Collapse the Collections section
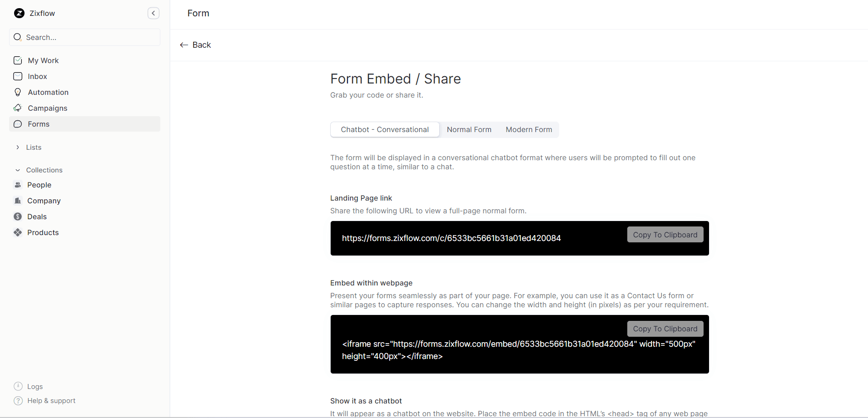 17,170
